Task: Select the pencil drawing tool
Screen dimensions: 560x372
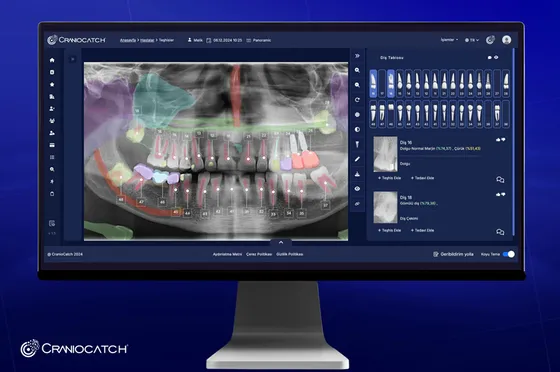Action: tap(357, 159)
